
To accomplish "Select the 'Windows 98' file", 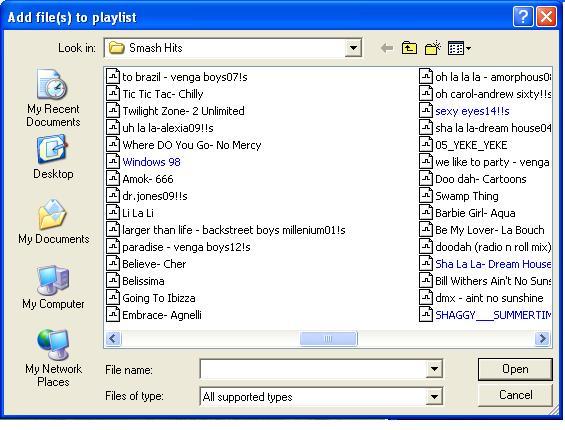I will [x=143, y=162].
